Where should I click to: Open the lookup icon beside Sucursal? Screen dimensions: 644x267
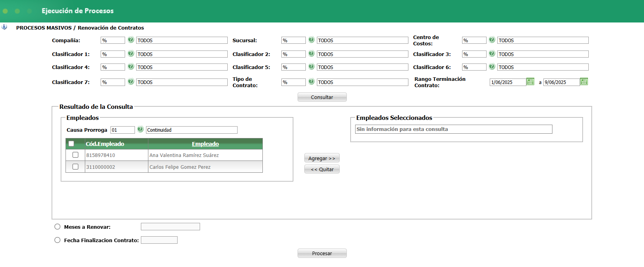311,40
